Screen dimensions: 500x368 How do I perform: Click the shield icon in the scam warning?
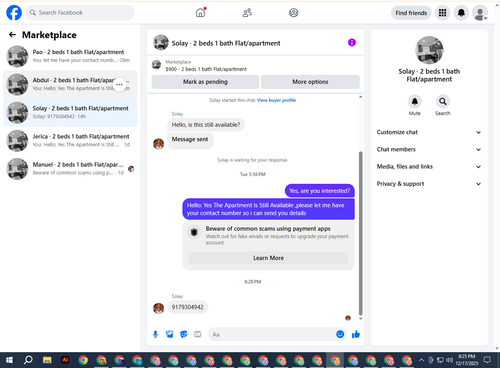coord(194,232)
